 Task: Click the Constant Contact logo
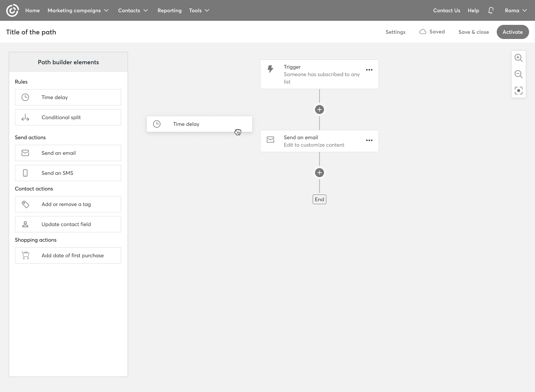click(x=12, y=10)
